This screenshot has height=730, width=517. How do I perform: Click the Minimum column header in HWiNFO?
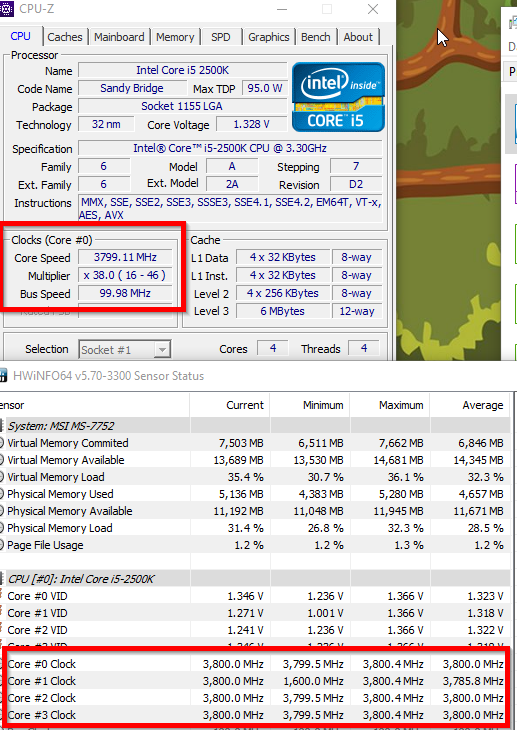pyautogui.click(x=310, y=405)
